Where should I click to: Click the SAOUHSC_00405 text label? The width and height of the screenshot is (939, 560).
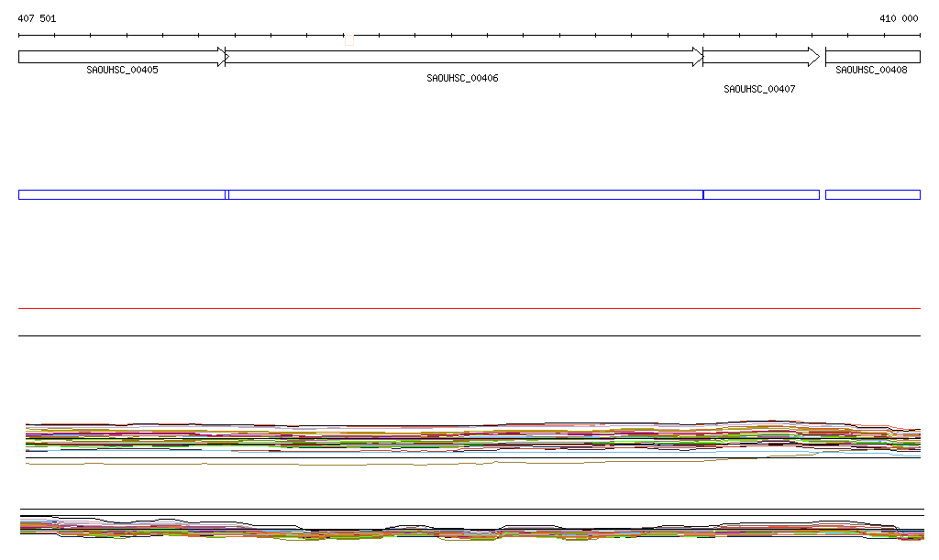pos(122,70)
